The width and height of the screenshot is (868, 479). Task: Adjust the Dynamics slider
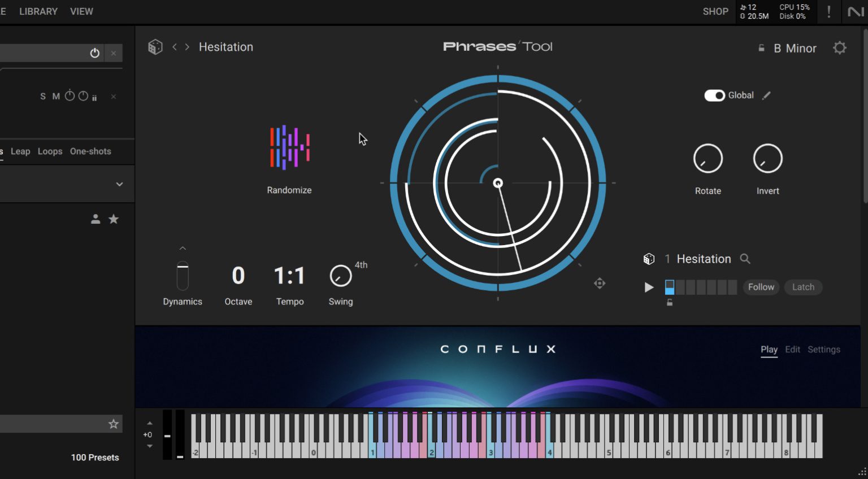[183, 277]
